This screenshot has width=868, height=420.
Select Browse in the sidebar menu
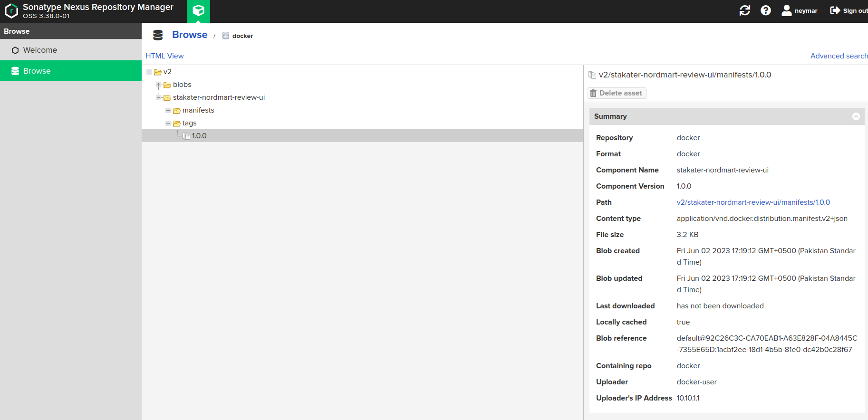tap(37, 71)
